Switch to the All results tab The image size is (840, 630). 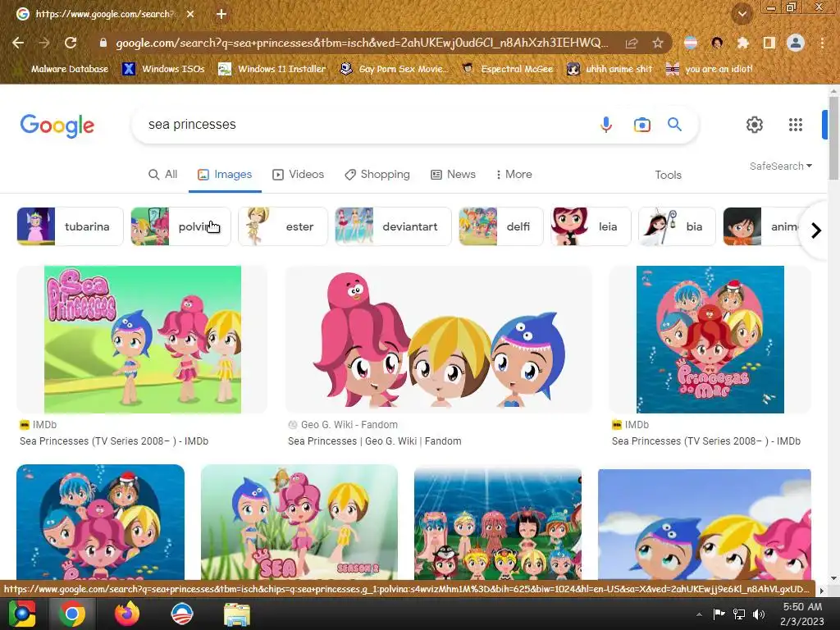[163, 175]
